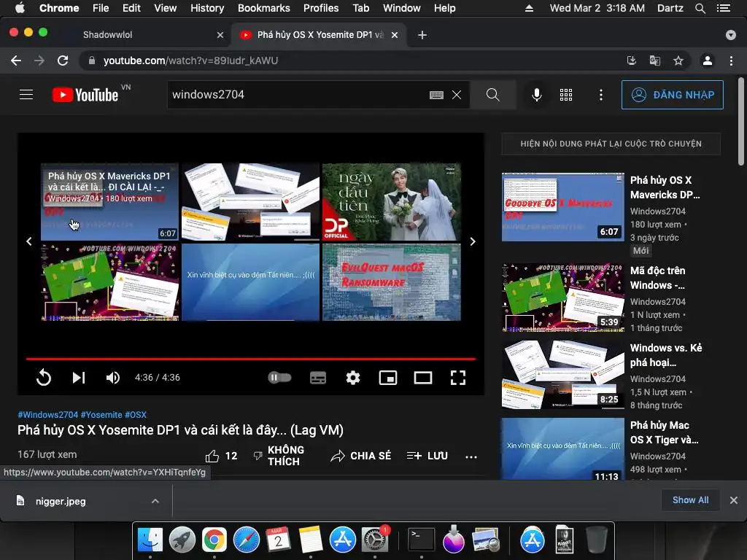Click HIỆN NỘI DUNG PHÁT LẠI CUỘC TRÒ CHUYỆN
The width and height of the screenshot is (747, 560).
(611, 144)
